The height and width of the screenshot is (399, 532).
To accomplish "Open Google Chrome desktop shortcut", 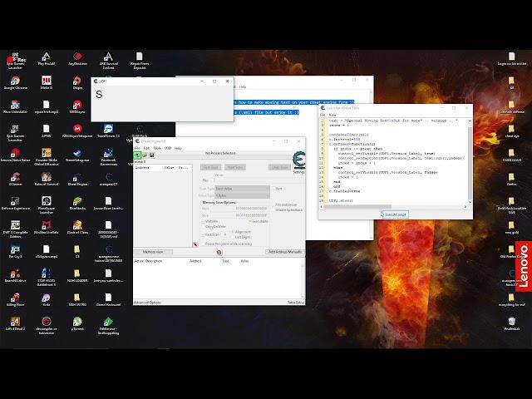I will click(x=15, y=83).
